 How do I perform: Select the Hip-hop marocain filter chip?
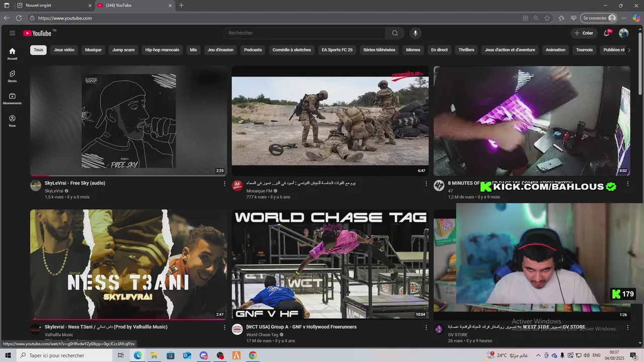tap(162, 50)
